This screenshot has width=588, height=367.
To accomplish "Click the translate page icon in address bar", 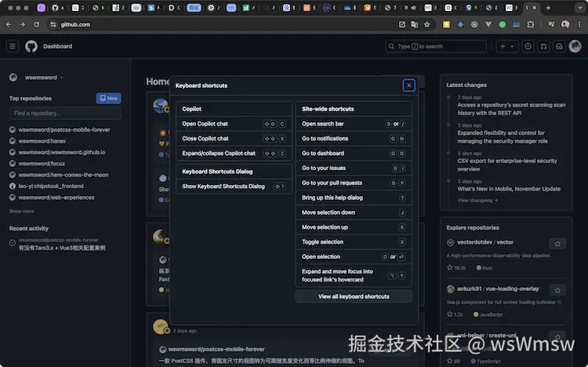I will [x=415, y=24].
